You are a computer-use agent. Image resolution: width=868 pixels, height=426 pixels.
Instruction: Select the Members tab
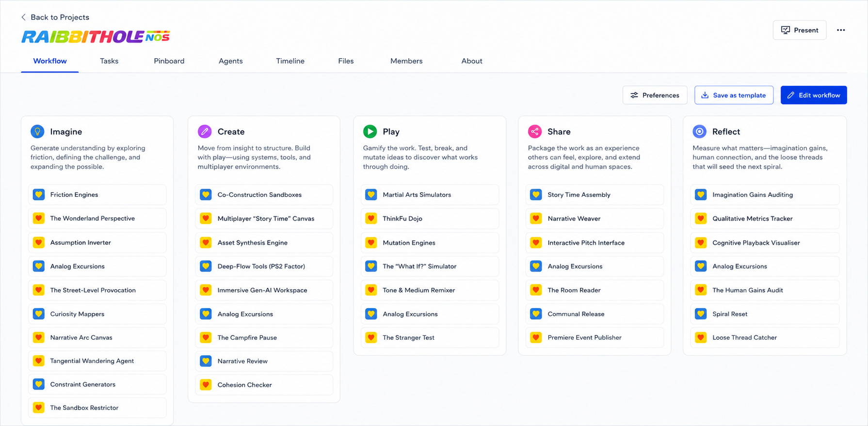[406, 61]
